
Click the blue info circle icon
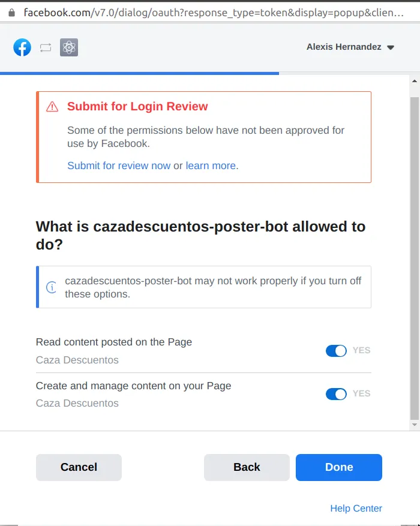point(52,287)
